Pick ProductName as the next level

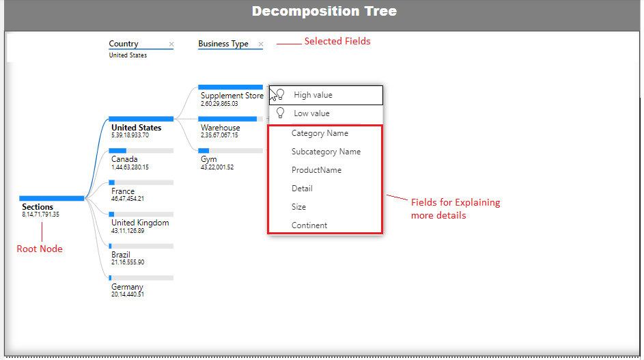[x=316, y=170]
